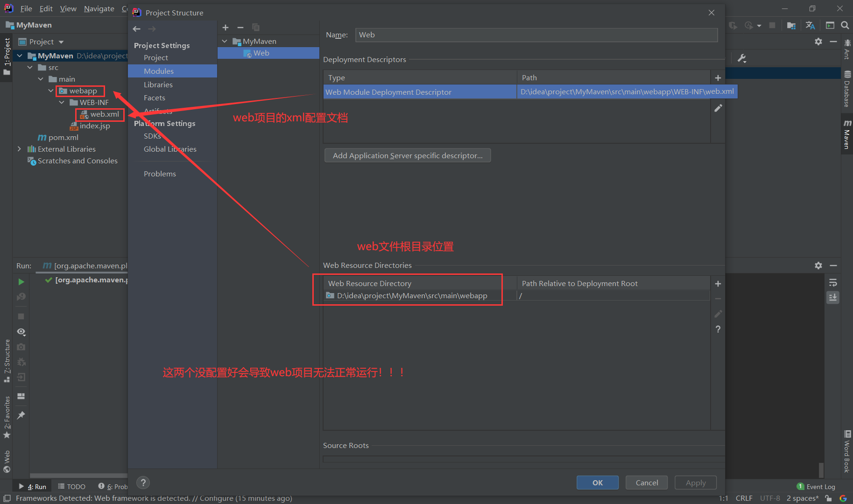853x504 pixels.
Task: Toggle pin tab icon in Run panel
Action: (21, 415)
